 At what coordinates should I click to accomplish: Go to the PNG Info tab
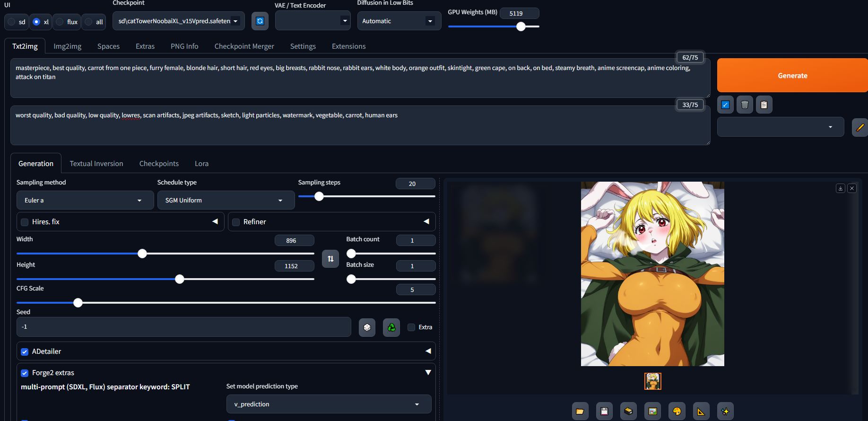(184, 46)
